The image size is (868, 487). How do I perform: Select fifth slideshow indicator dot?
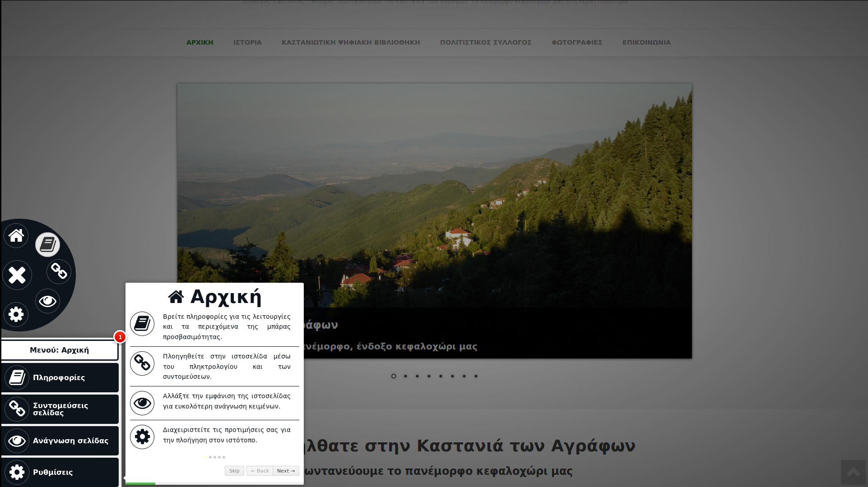(441, 376)
